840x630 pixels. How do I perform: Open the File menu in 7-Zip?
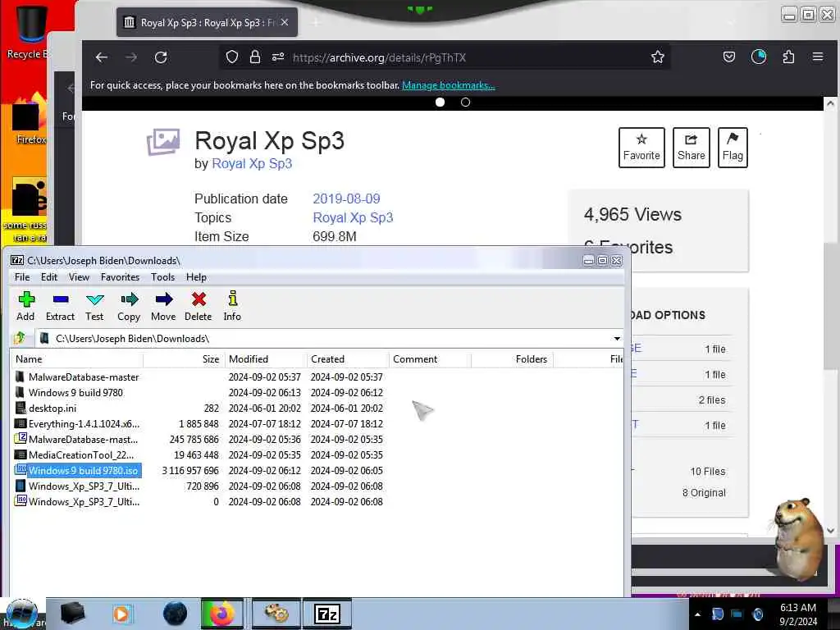pyautogui.click(x=22, y=277)
